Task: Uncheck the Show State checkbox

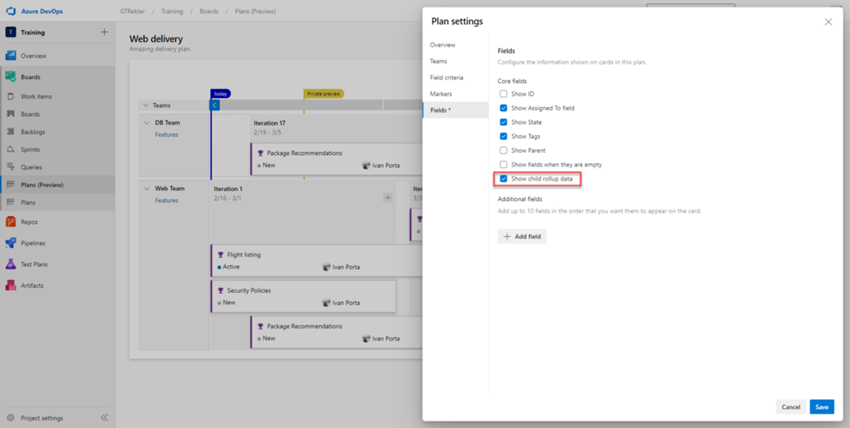Action: click(x=503, y=122)
